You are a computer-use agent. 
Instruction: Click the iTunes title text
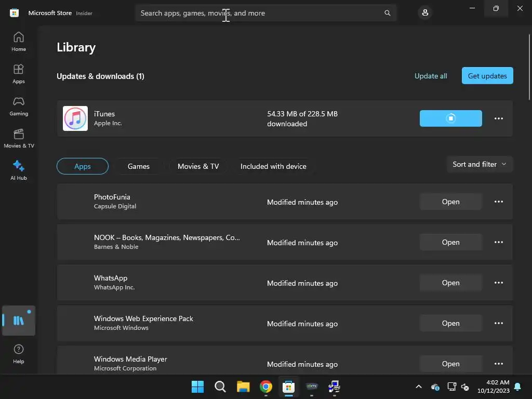[x=104, y=114]
